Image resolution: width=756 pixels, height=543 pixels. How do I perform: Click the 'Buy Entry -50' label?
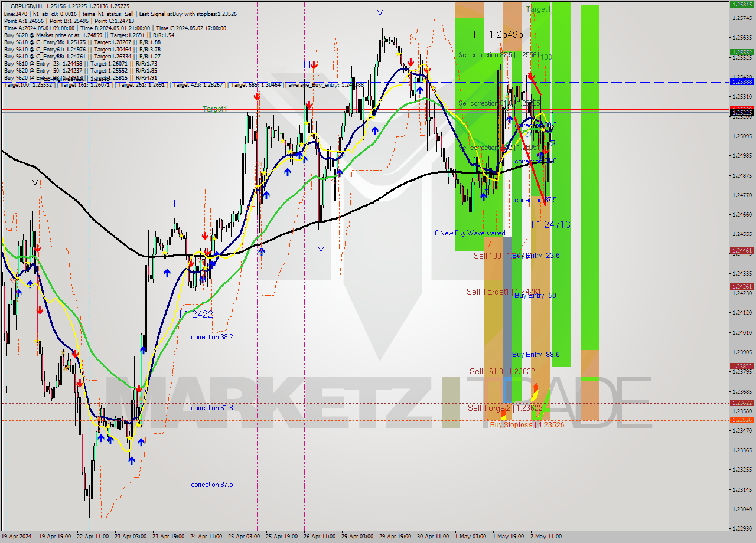(535, 296)
